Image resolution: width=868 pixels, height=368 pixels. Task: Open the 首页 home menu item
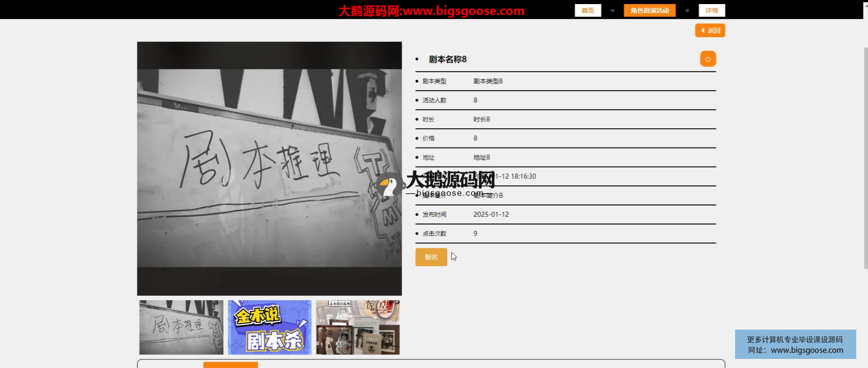[x=588, y=10]
